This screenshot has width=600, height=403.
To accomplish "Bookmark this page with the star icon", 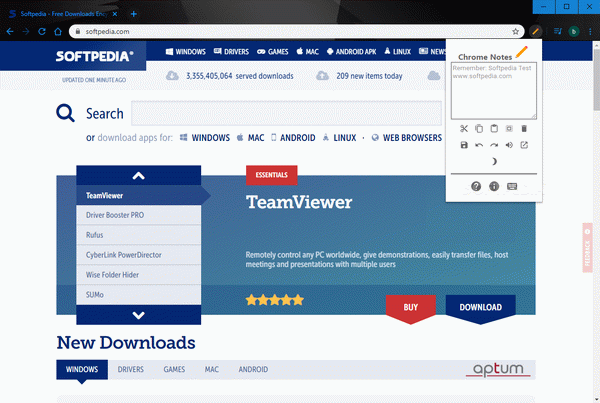I will (x=515, y=31).
